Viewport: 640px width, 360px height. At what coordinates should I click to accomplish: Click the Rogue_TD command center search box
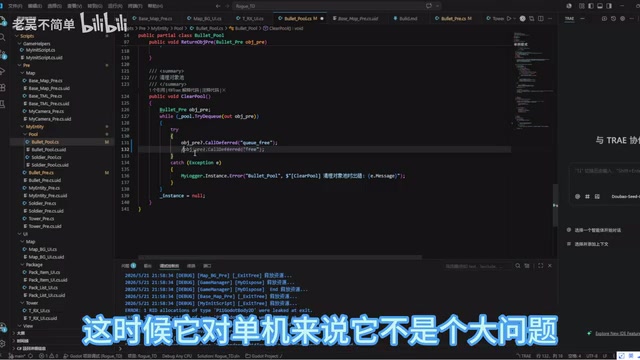tap(337, 6)
